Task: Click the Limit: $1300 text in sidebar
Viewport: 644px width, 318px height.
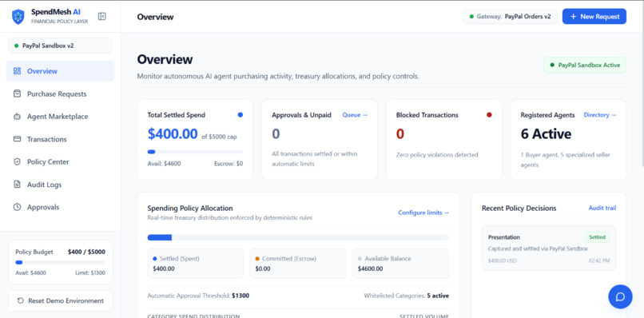Action: click(x=90, y=272)
